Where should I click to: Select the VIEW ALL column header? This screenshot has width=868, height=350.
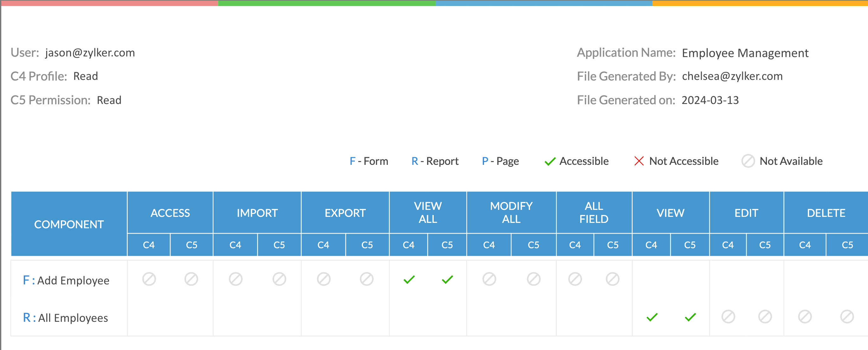[428, 212]
